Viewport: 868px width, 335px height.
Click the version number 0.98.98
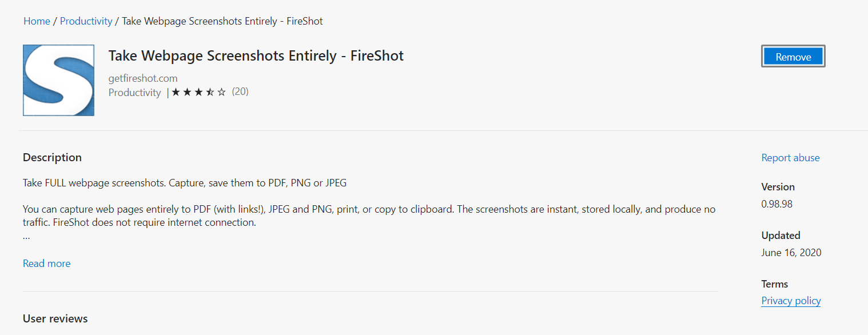[x=777, y=204]
